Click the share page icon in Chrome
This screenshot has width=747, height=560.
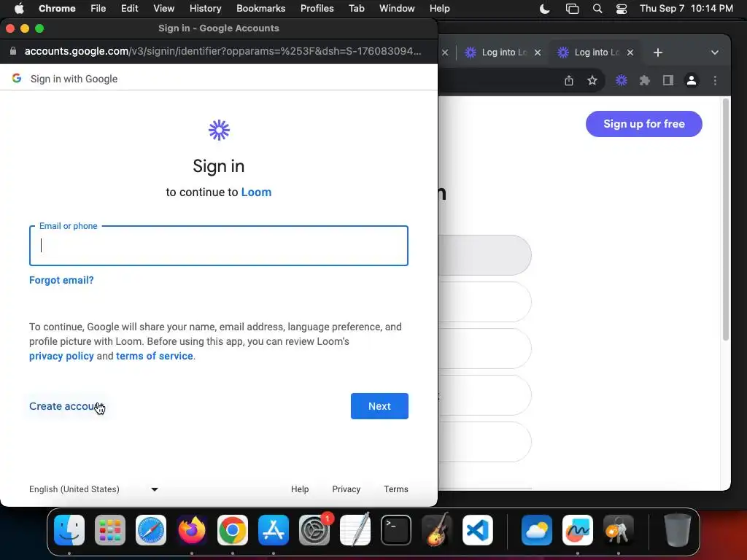(x=569, y=80)
